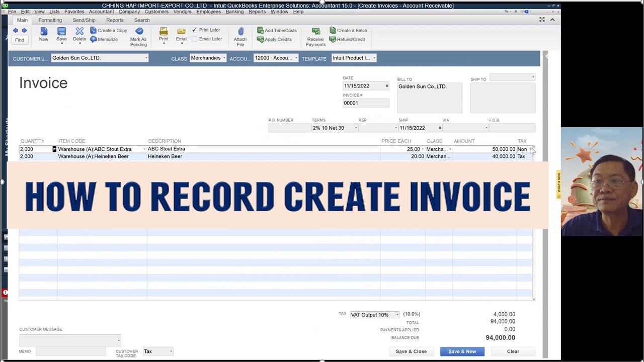Click the P.O. Number field
This screenshot has height=362, width=644.
tap(289, 128)
